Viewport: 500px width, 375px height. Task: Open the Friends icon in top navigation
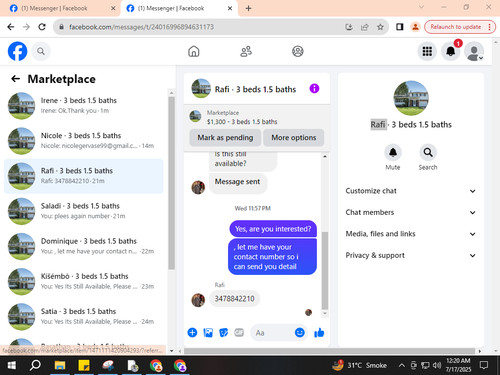point(246,51)
